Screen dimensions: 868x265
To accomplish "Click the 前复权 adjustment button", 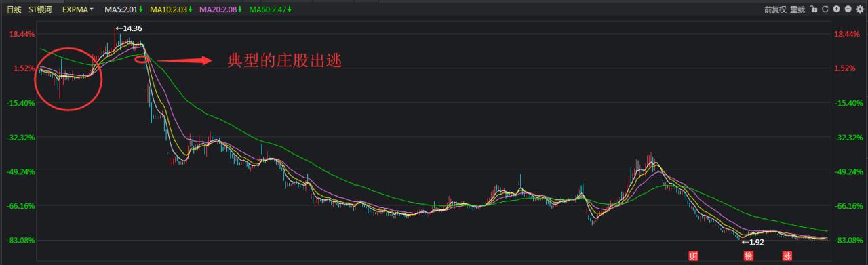I will (775, 9).
